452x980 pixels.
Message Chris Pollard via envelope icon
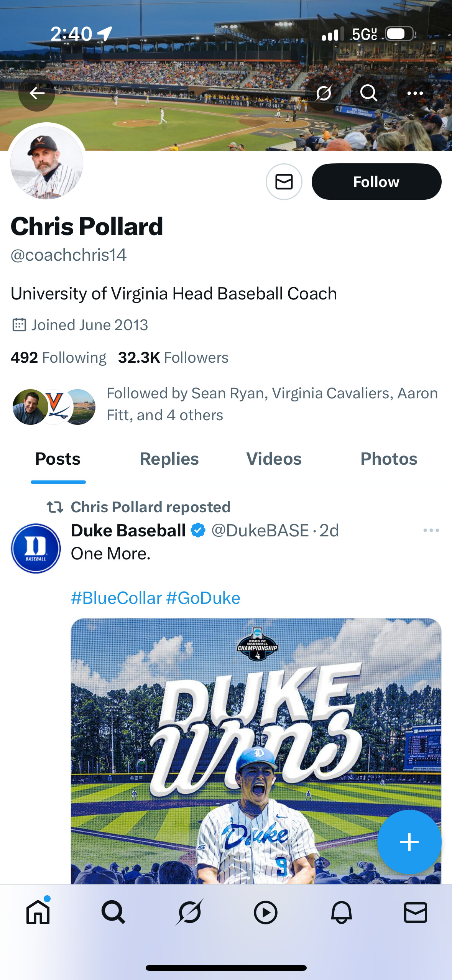pos(284,182)
